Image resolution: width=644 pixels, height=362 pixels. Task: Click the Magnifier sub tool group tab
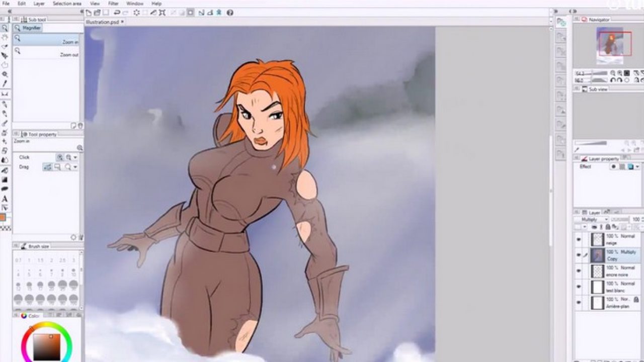(28, 28)
